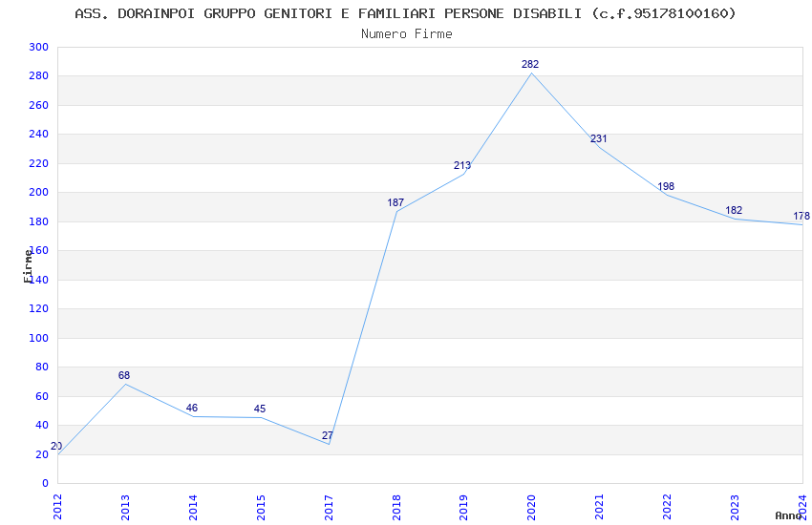Click the y-axis value 180

pos(39,221)
